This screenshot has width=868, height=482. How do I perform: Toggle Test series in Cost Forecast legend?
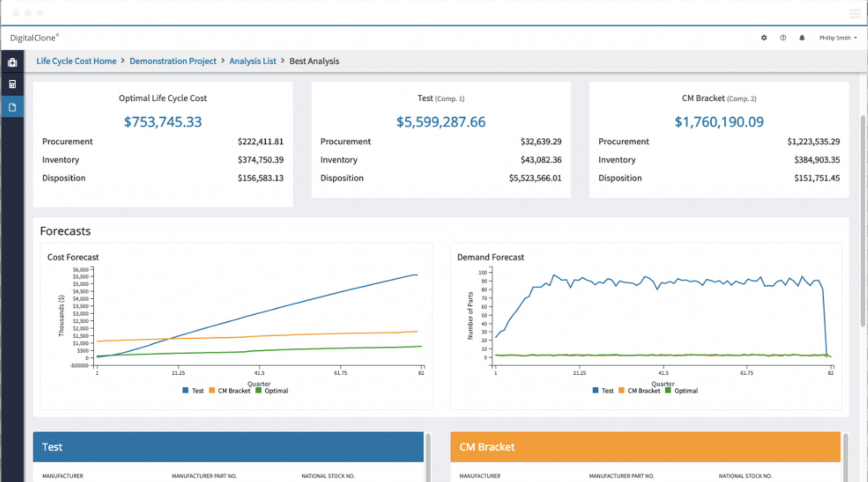pyautogui.click(x=193, y=391)
